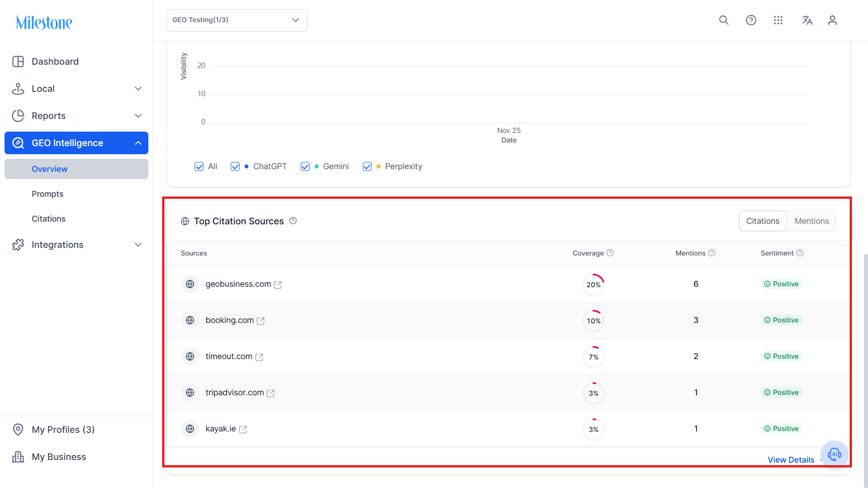Open the timeout.com source link
The image size is (868, 488).
pyautogui.click(x=229, y=356)
